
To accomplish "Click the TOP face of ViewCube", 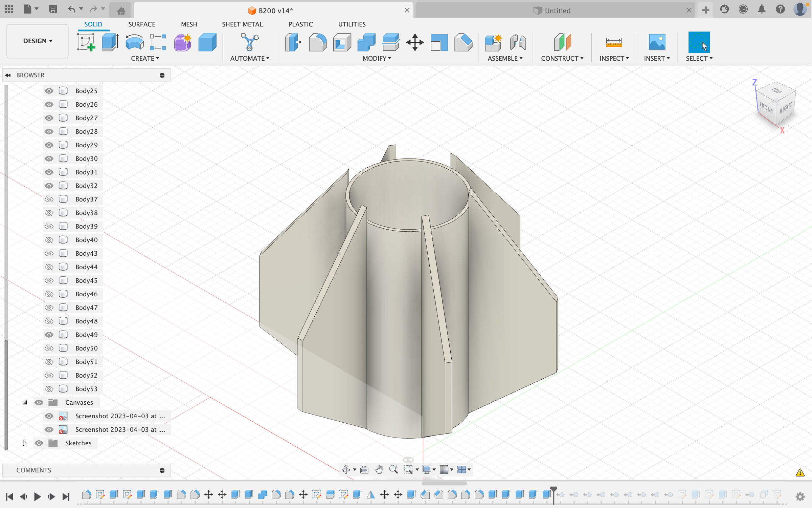I will pyautogui.click(x=775, y=91).
